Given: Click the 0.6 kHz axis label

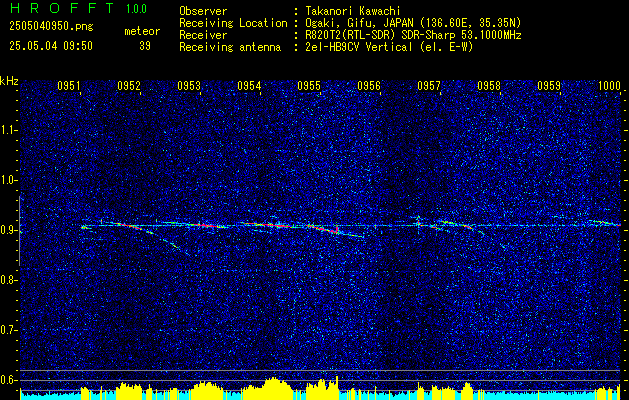Looking at the screenshot, I should (x=9, y=380).
